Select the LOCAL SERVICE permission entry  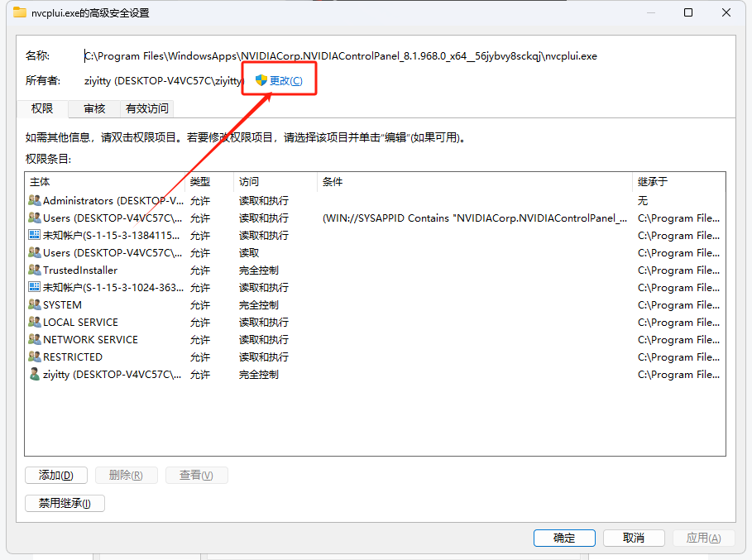pos(375,323)
